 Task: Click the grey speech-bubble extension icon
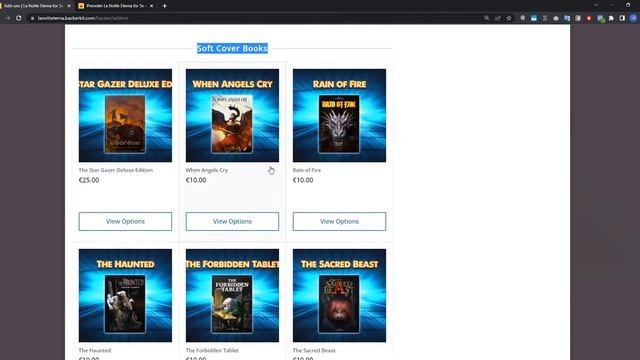(523, 18)
